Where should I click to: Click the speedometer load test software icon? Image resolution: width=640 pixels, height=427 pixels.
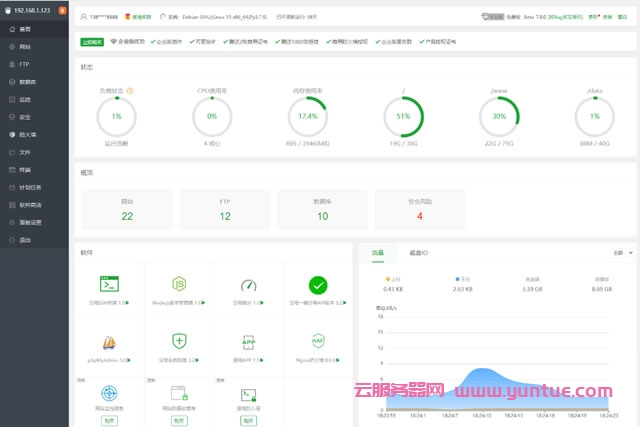coord(248,285)
